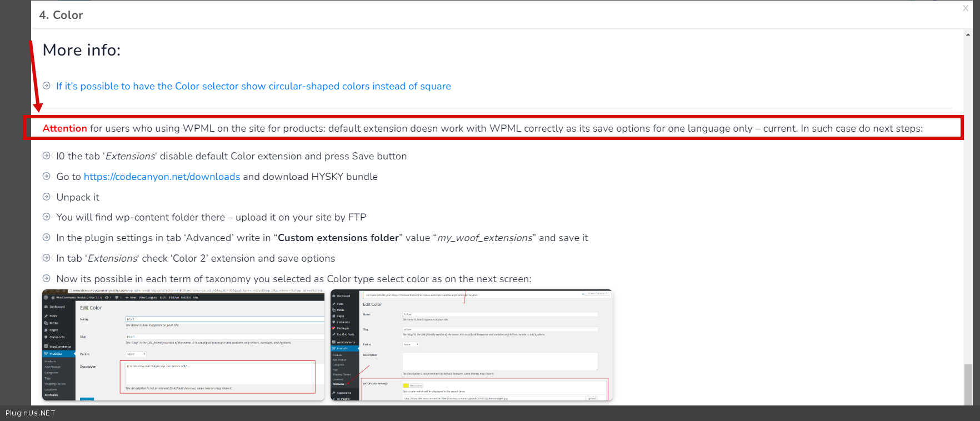Enlarge the right screenshot showing WOOF color settings

pos(471,345)
